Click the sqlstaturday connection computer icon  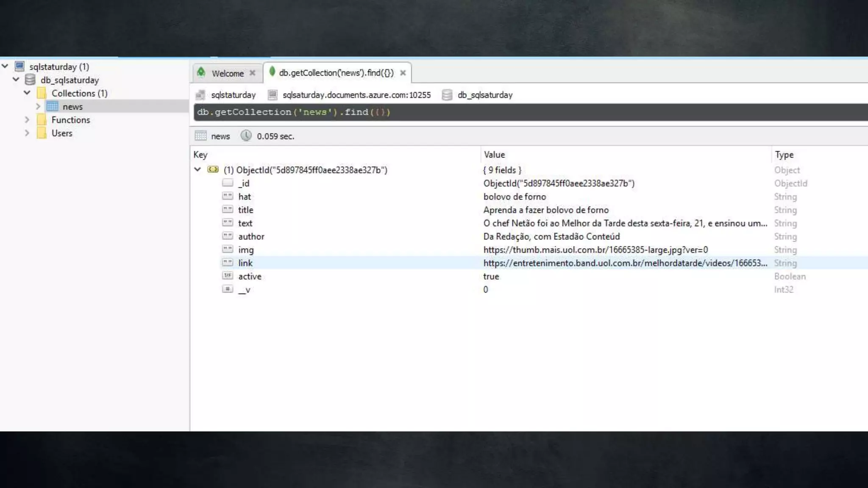tap(19, 66)
